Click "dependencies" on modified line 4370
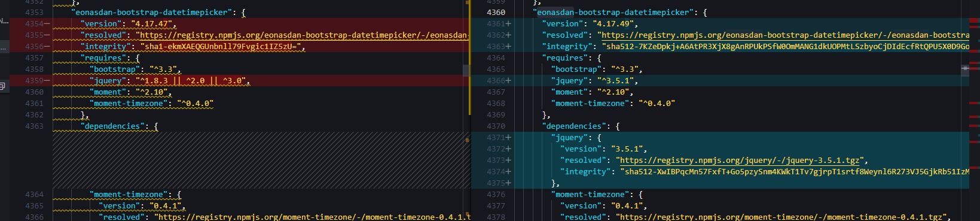Viewport: 980px width, 221px height. click(x=573, y=126)
